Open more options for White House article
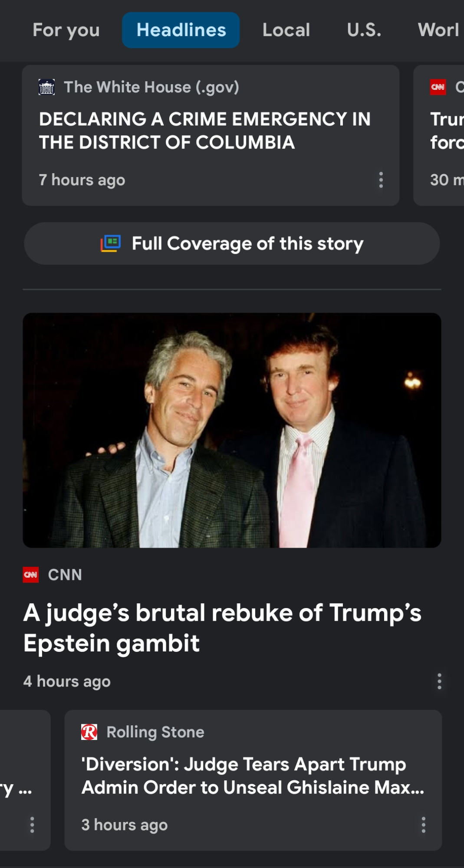This screenshot has width=464, height=868. coord(381,180)
